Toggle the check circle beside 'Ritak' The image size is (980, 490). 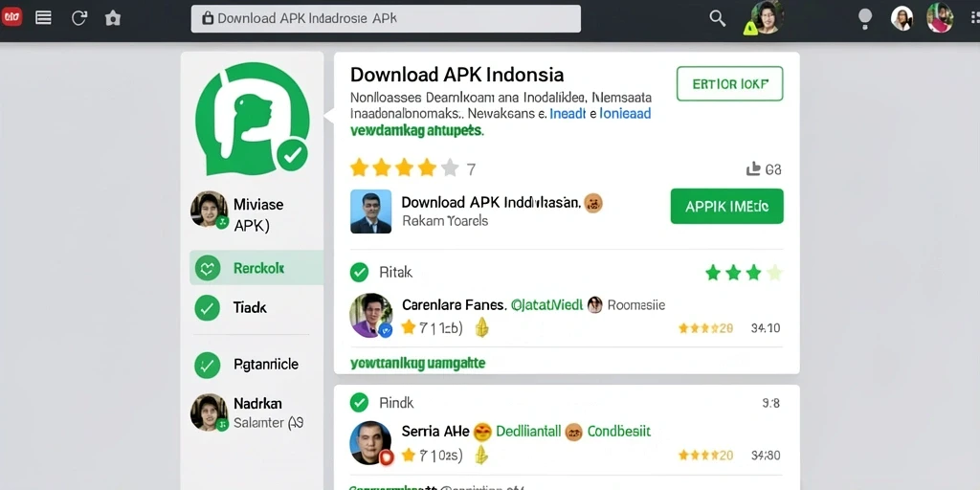pyautogui.click(x=360, y=273)
